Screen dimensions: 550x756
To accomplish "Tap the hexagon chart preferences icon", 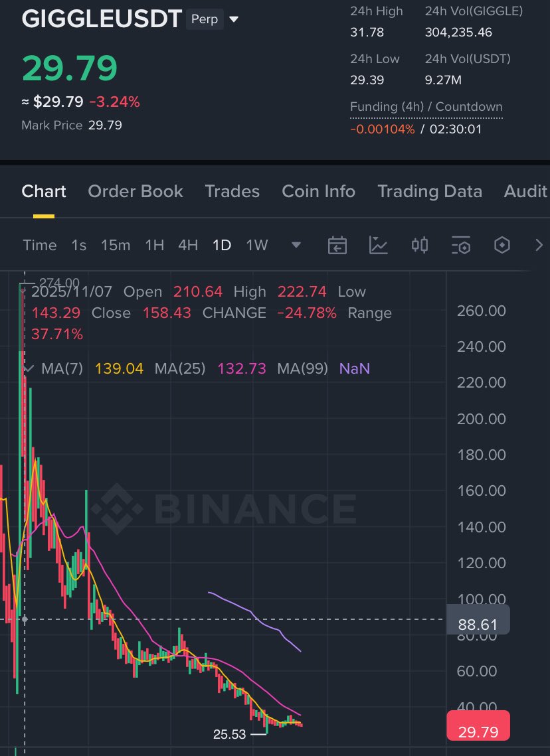I will tap(502, 246).
